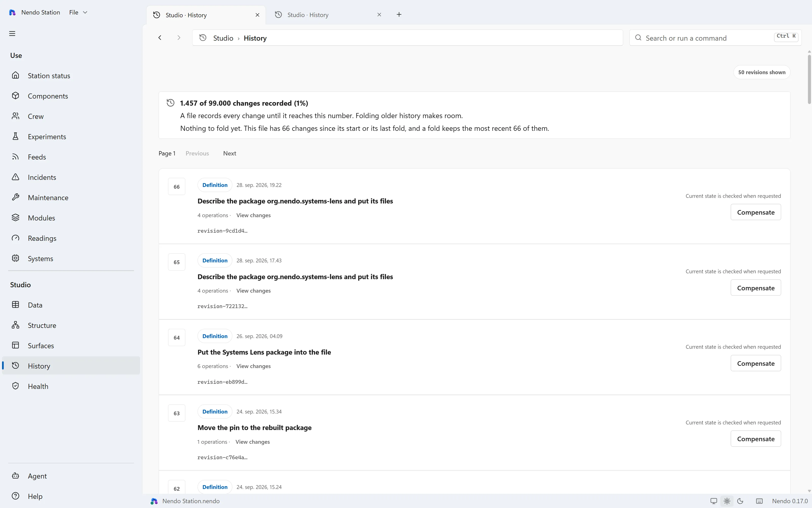
Task: Open Experiments in the sidebar
Action: click(x=71, y=137)
